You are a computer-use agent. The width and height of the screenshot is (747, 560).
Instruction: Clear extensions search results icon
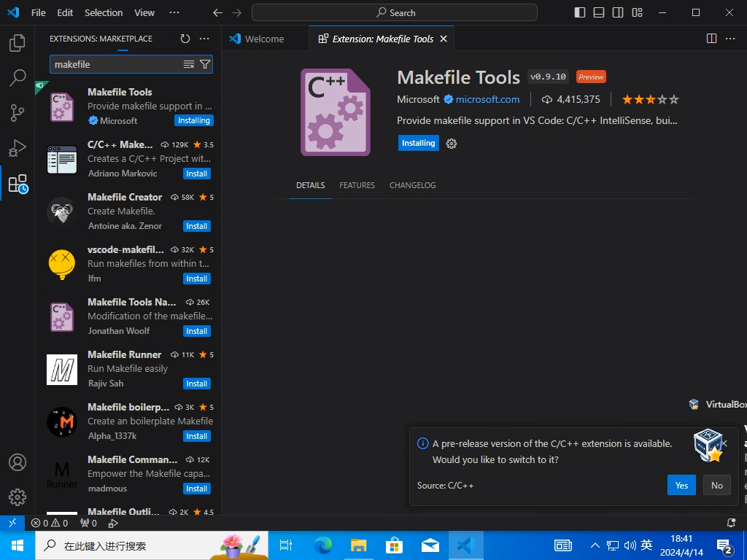tap(189, 64)
